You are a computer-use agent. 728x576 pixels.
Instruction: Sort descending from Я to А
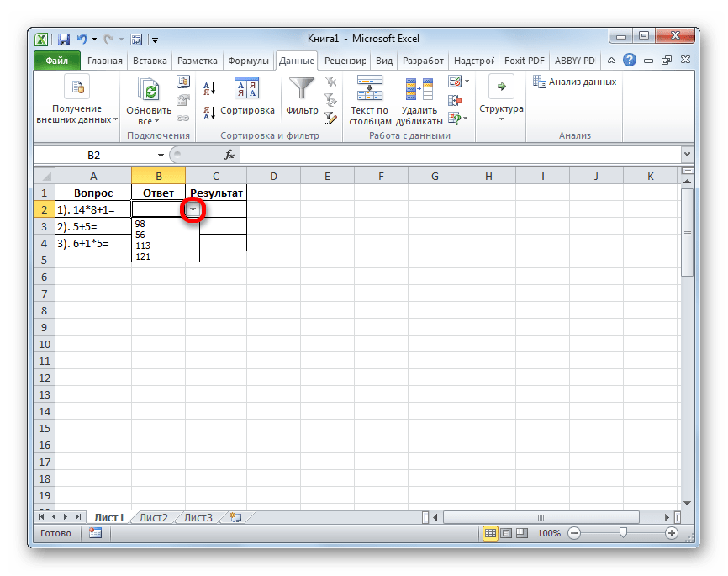[x=209, y=113]
